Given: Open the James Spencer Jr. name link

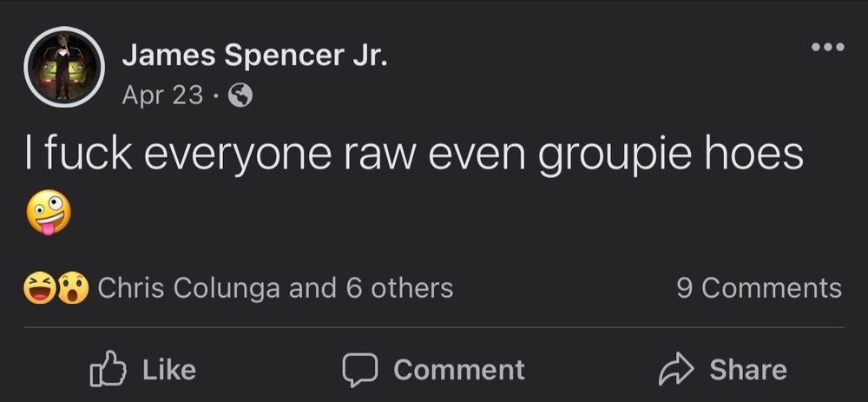Looking at the screenshot, I should (254, 56).
